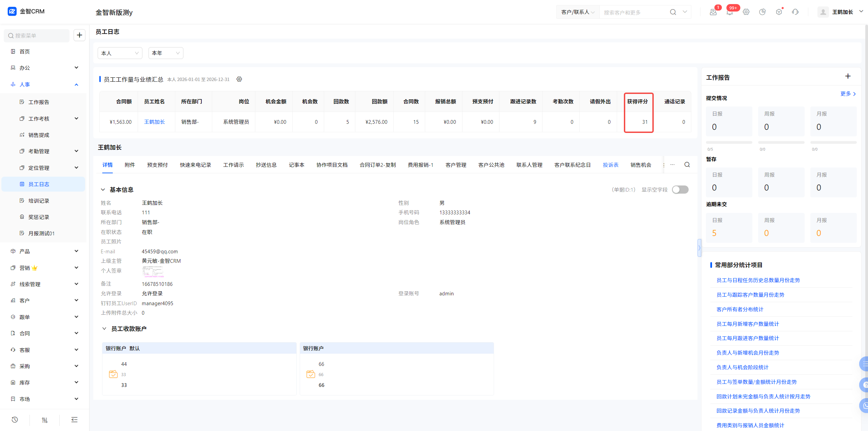
Task: Click the plus icon in 工作报告 panel
Action: tap(848, 76)
